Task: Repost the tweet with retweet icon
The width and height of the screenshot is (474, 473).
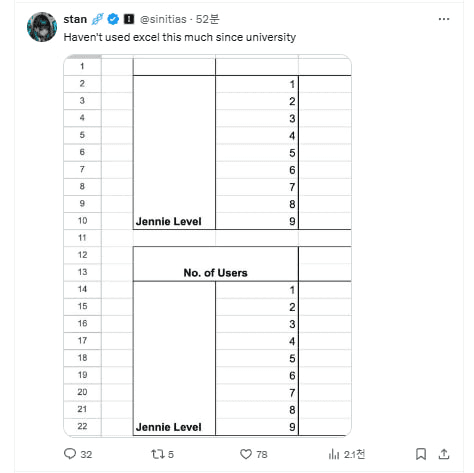Action: 157,454
